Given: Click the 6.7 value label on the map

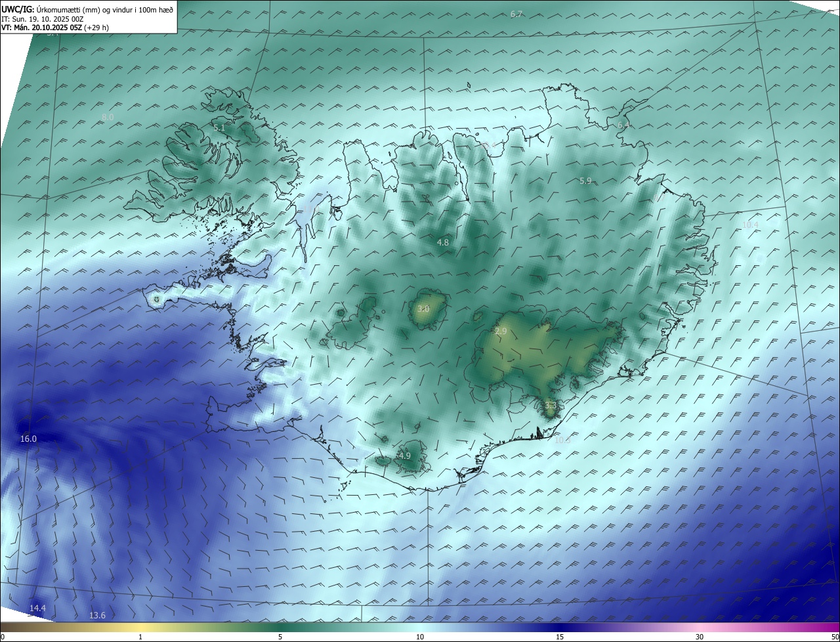Looking at the screenshot, I should coord(516,14).
